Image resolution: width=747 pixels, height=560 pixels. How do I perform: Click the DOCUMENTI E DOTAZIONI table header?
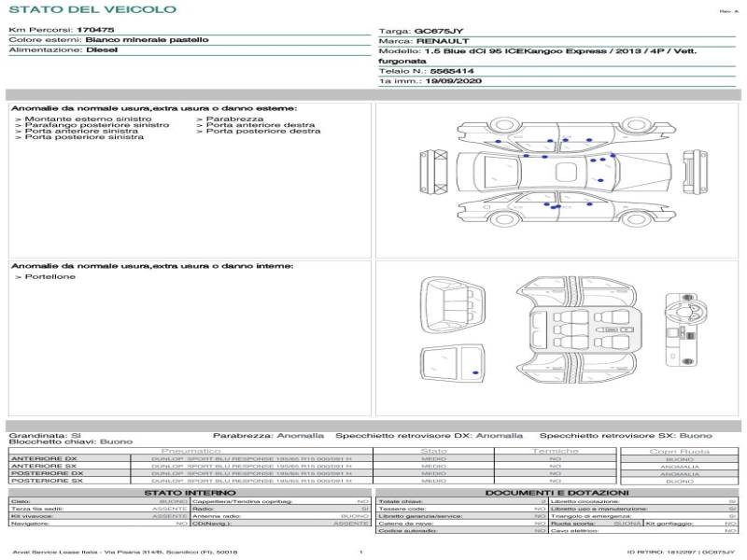click(x=557, y=493)
